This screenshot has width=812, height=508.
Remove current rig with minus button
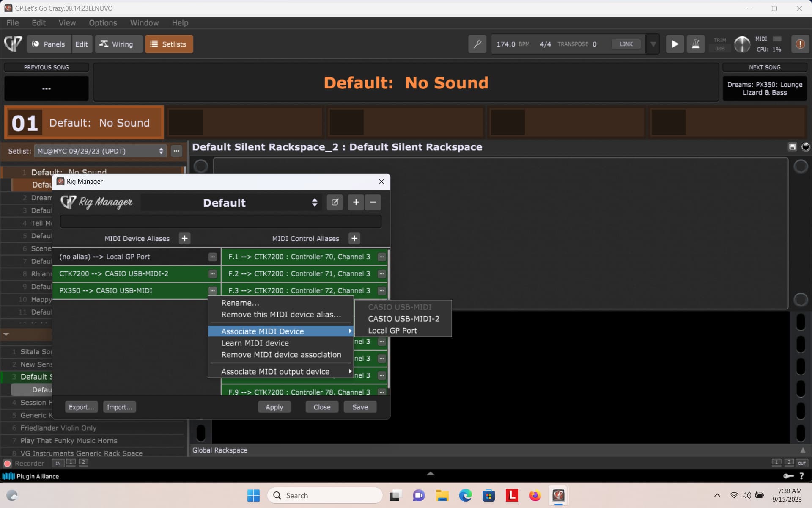[x=373, y=202]
